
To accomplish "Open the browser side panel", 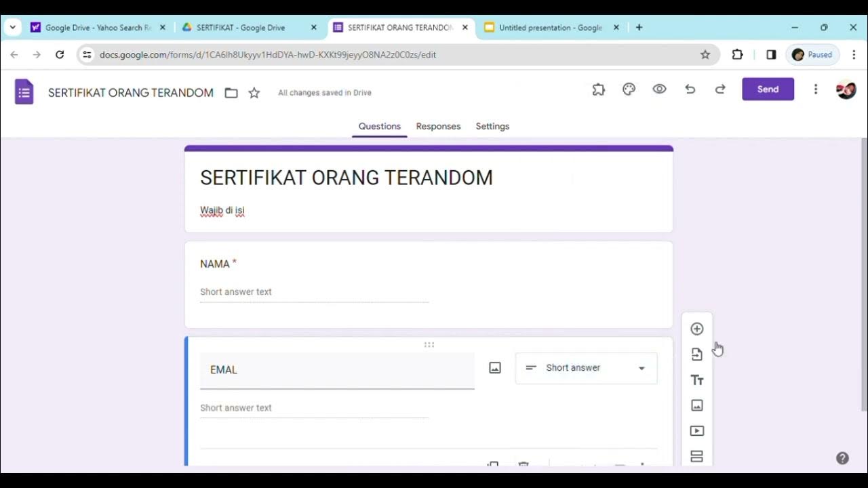I will pos(771,55).
